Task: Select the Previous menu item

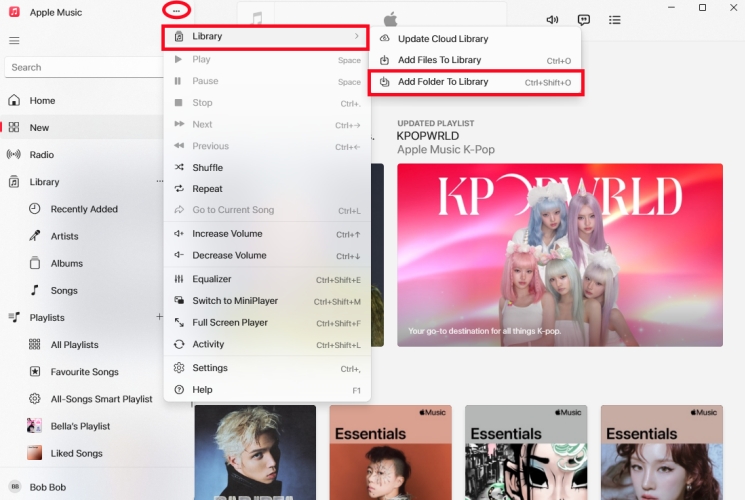Action: point(267,146)
